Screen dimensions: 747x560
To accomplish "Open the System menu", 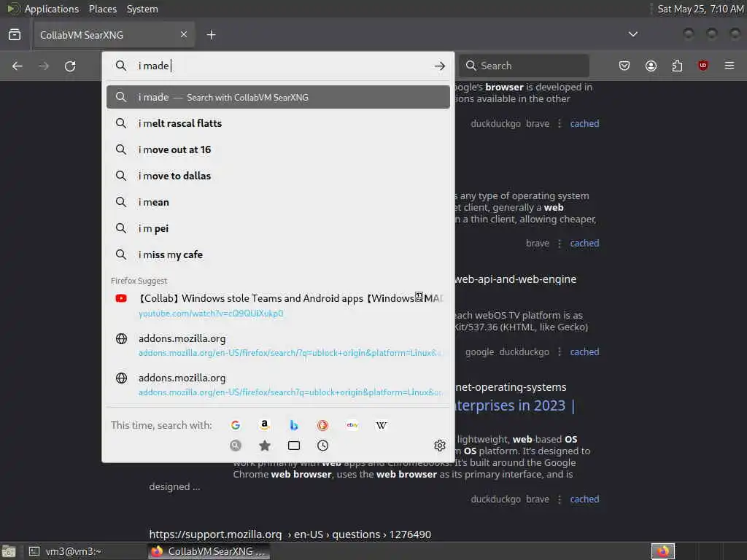I will tap(142, 9).
